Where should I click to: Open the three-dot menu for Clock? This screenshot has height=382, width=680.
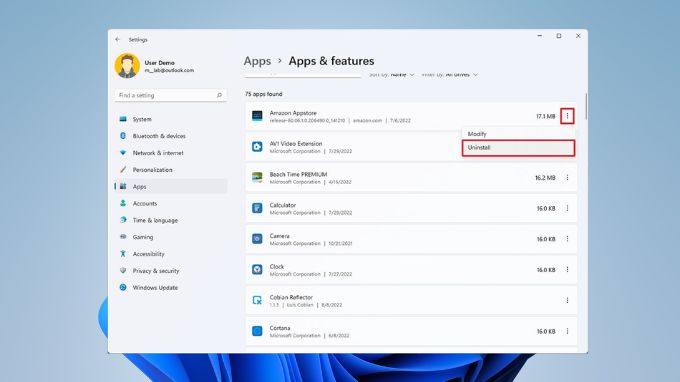pos(567,270)
